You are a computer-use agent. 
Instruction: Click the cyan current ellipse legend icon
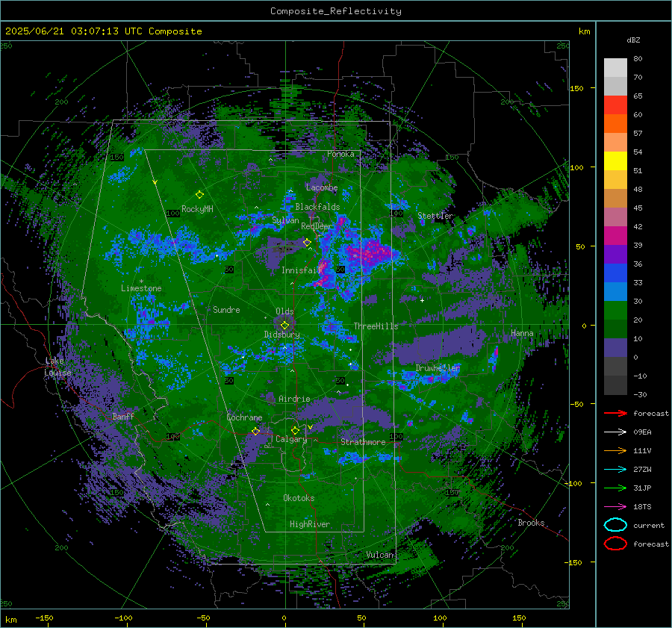point(615,525)
